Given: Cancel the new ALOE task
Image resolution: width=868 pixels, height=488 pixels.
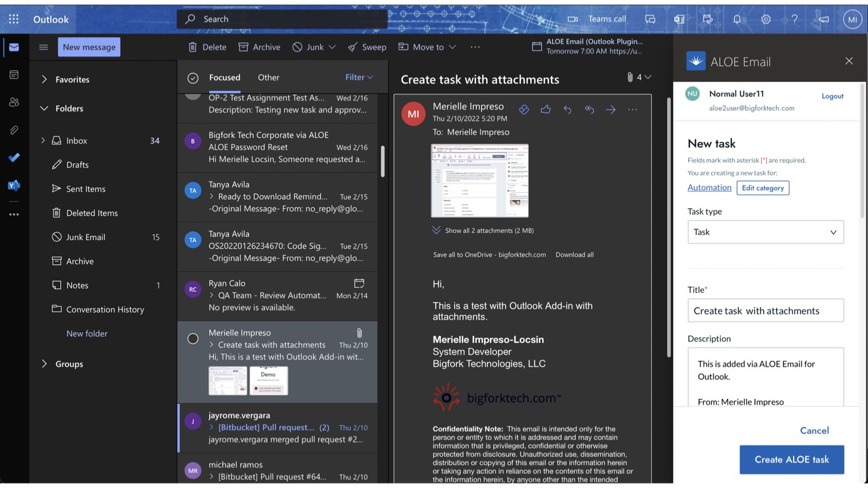Looking at the screenshot, I should (x=814, y=430).
